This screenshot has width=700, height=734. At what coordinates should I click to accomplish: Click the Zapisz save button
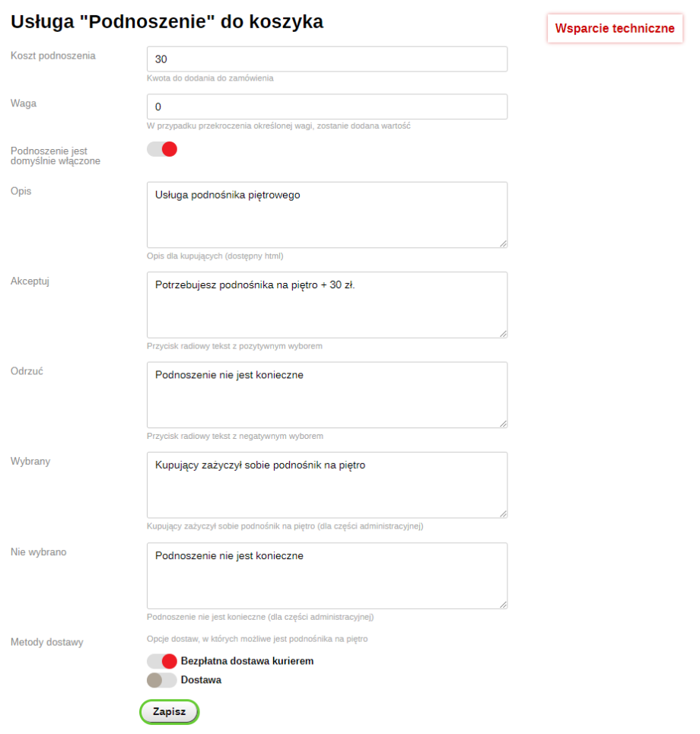pos(169,712)
